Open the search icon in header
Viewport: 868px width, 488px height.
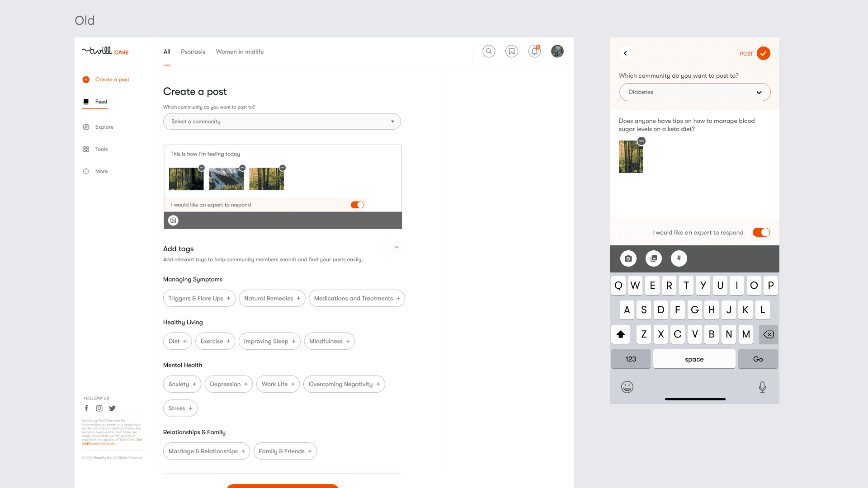[x=489, y=52]
